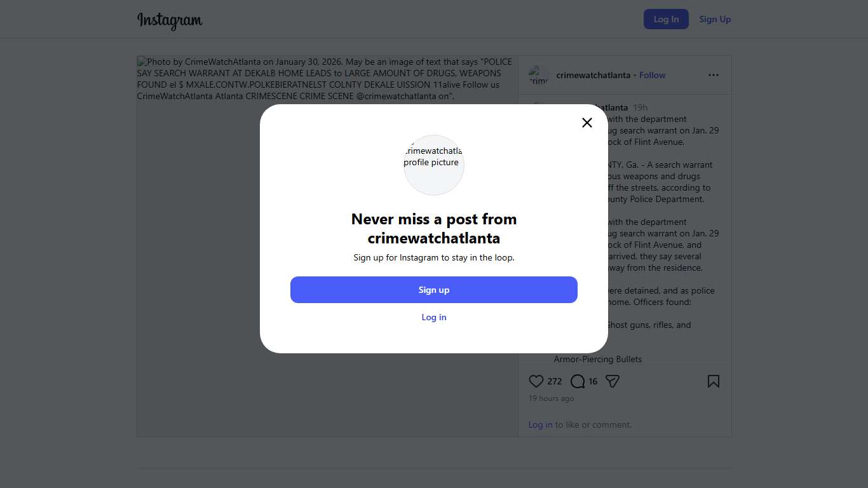View the 272 likes count
868x488 pixels.
[555, 381]
